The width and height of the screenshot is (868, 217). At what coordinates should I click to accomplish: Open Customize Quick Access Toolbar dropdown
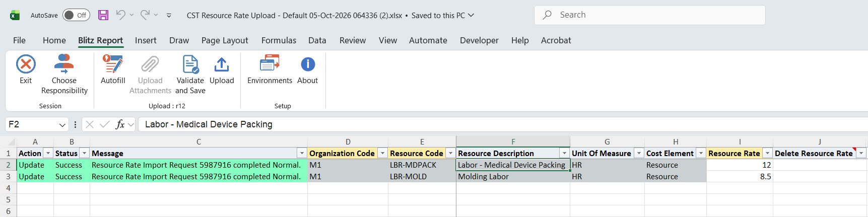[169, 16]
